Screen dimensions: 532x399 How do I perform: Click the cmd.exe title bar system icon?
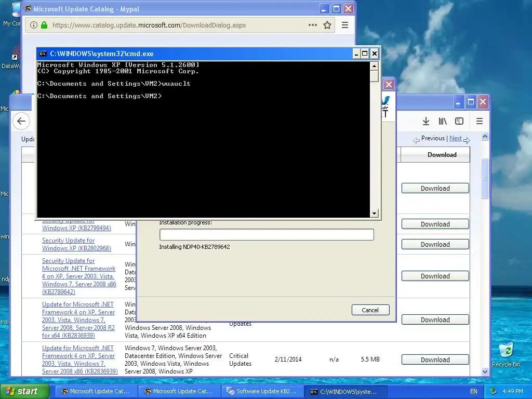43,54
